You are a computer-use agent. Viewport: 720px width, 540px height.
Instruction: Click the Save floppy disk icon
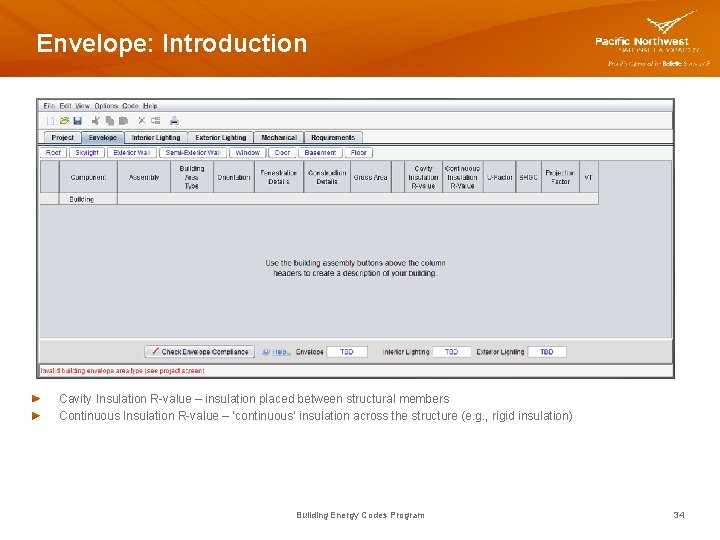point(78,121)
